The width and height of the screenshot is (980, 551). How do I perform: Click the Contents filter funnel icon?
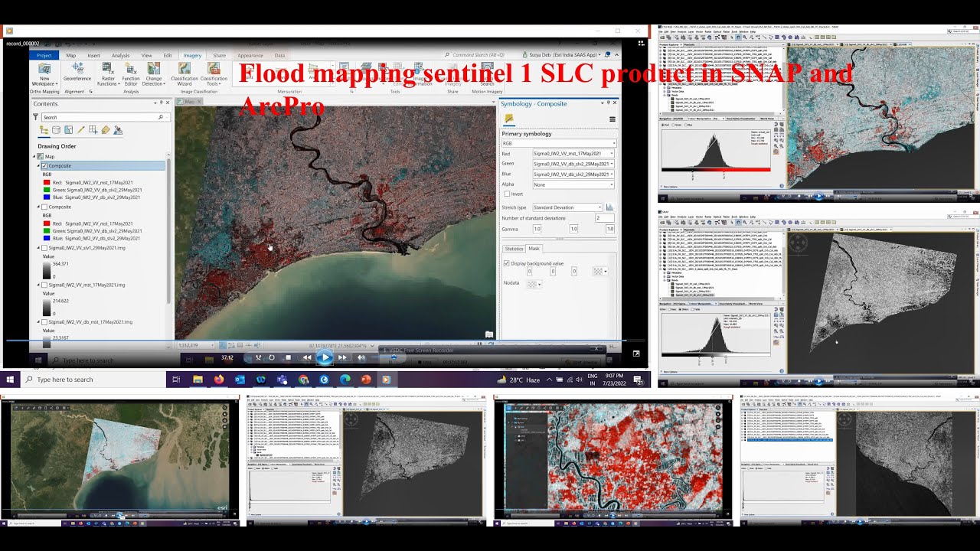(x=35, y=117)
